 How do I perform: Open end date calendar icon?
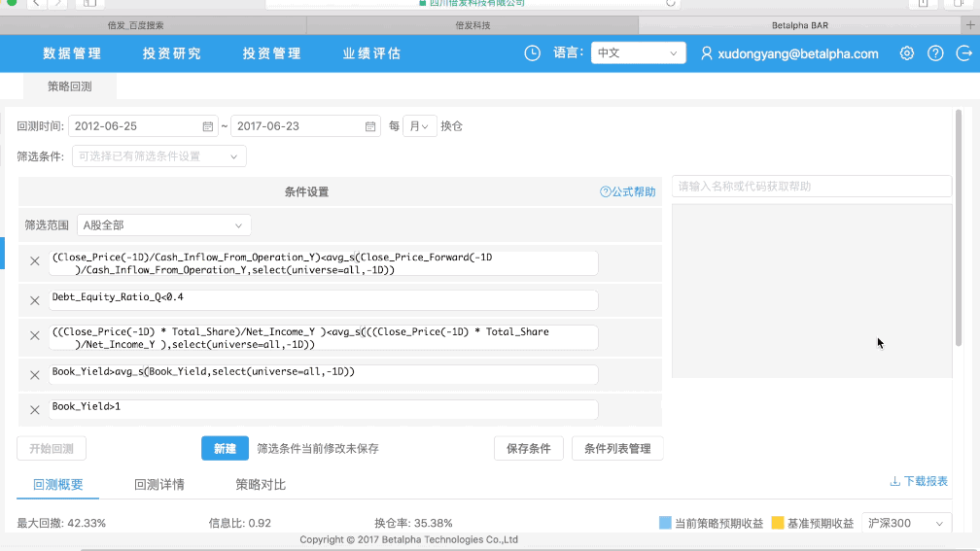[x=370, y=126]
